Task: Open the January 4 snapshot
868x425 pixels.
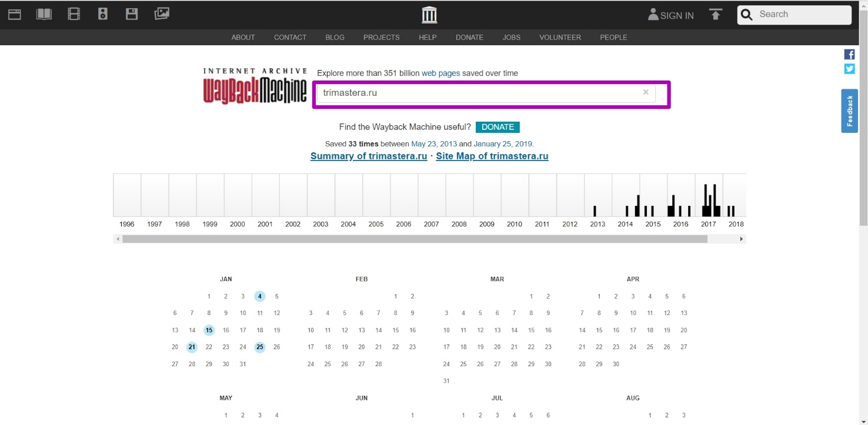Action: pyautogui.click(x=260, y=296)
